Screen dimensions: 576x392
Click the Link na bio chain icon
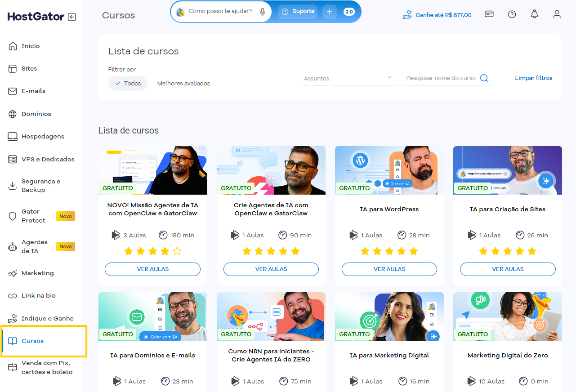point(13,295)
